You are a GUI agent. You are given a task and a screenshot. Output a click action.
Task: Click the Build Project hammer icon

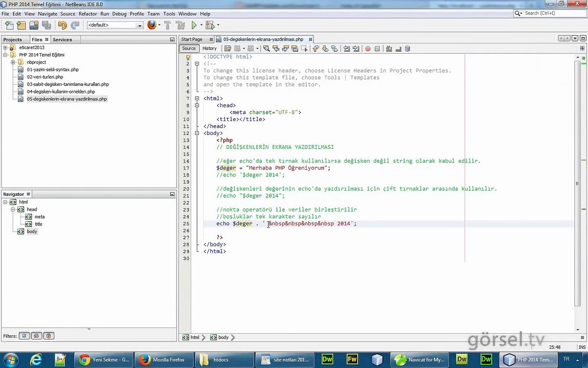[167, 25]
